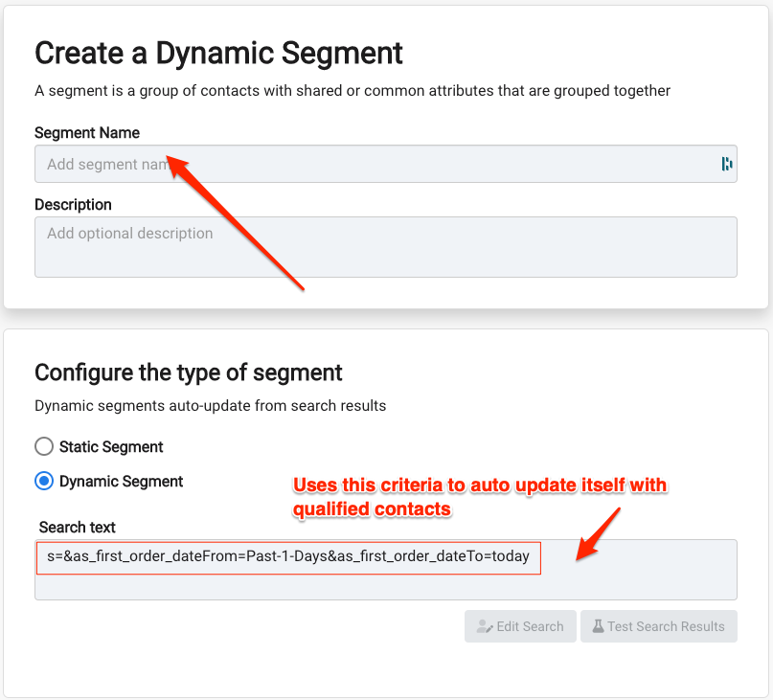Click inside the Search text box
The image size is (773, 700).
tap(385, 570)
